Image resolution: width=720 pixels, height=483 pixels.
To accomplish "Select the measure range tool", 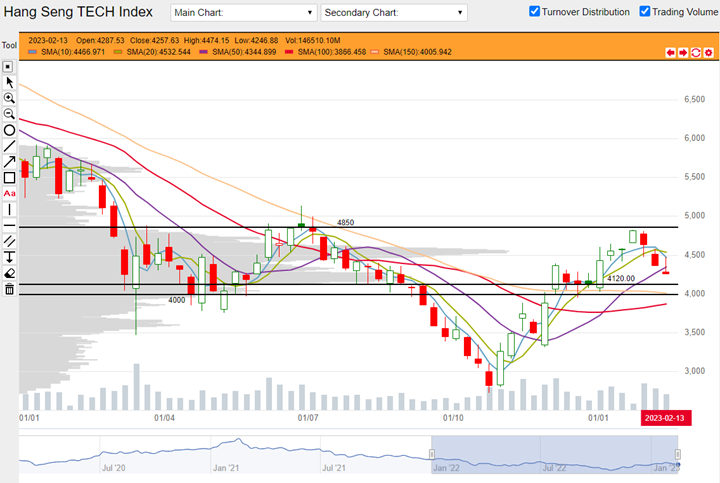I will 9,257.
